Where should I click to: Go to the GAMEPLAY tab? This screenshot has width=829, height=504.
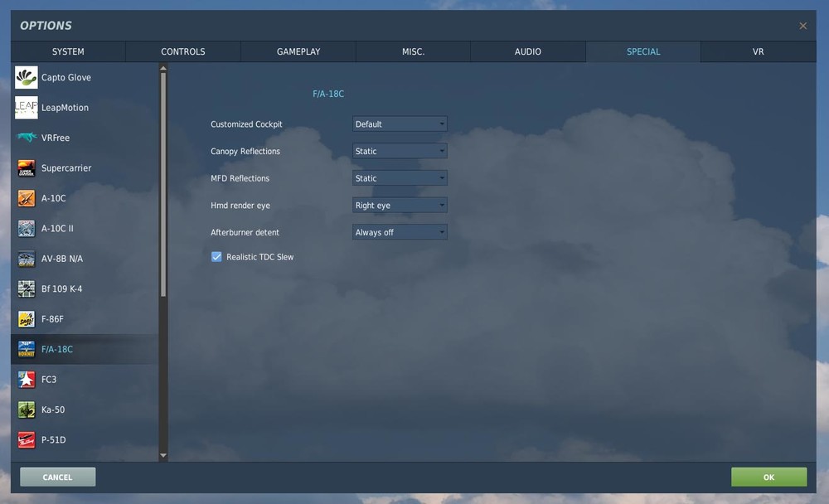pos(298,52)
